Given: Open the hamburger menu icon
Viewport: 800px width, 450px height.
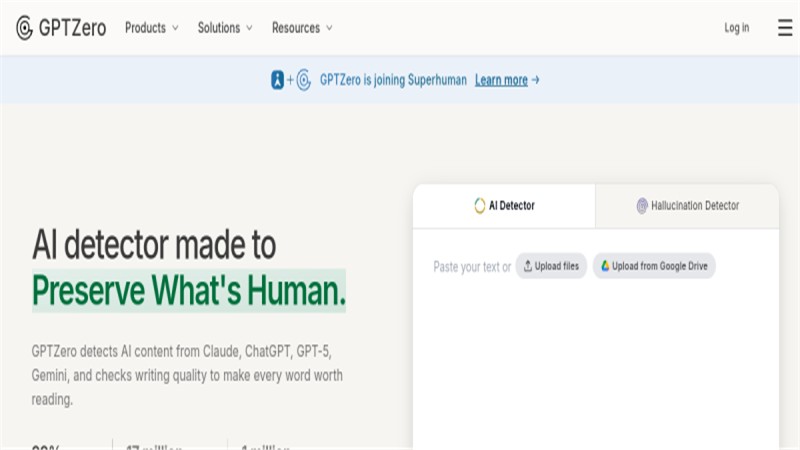Looking at the screenshot, I should pyautogui.click(x=785, y=28).
